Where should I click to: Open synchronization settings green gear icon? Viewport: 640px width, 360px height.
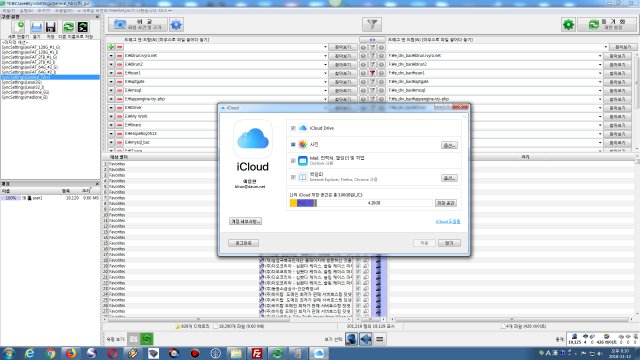click(568, 24)
